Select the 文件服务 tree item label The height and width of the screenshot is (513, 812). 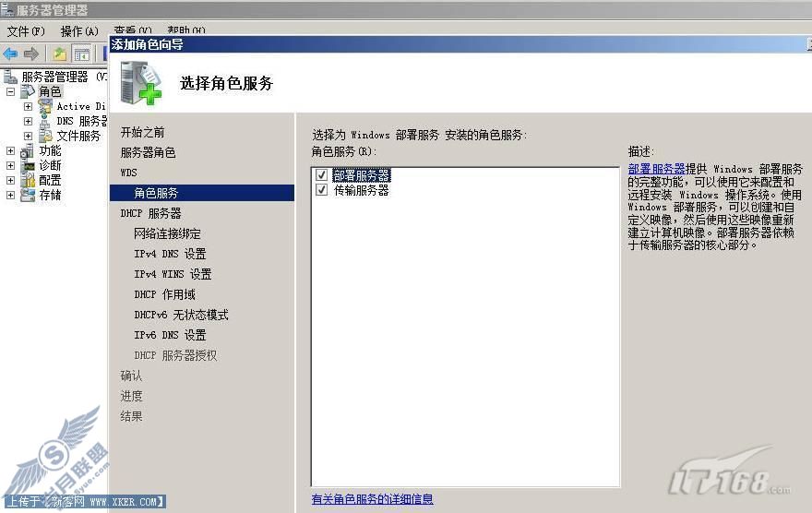(78, 136)
